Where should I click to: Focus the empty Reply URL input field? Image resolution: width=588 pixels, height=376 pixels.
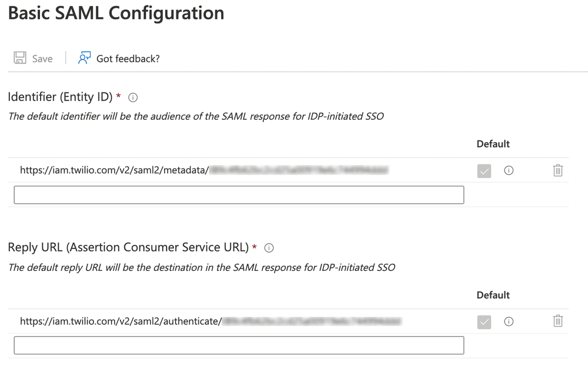[x=238, y=345]
